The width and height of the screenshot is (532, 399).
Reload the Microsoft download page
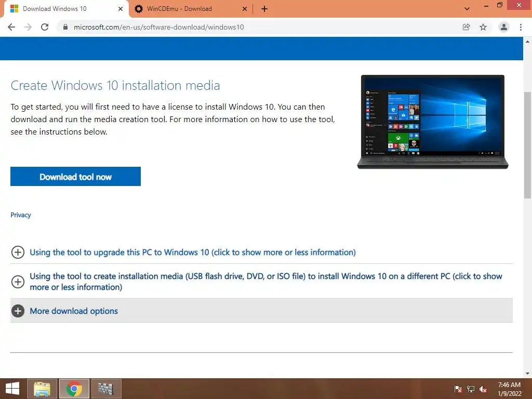tap(45, 27)
